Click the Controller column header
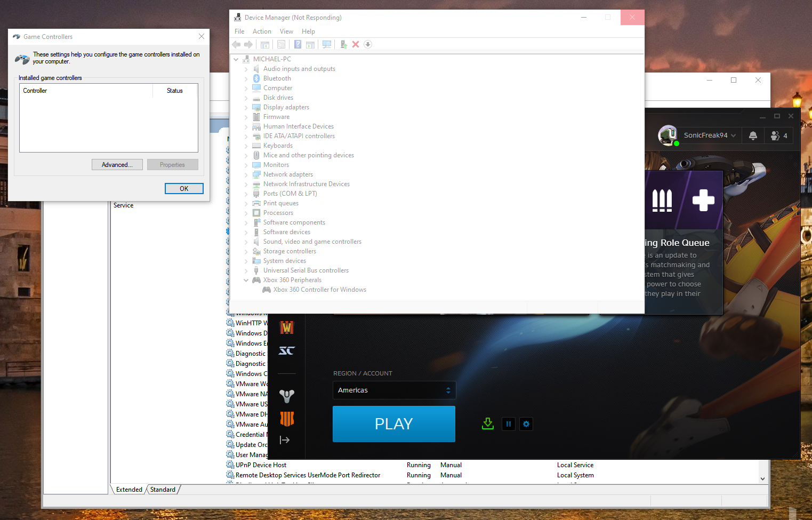The height and width of the screenshot is (520, 812). (86, 91)
